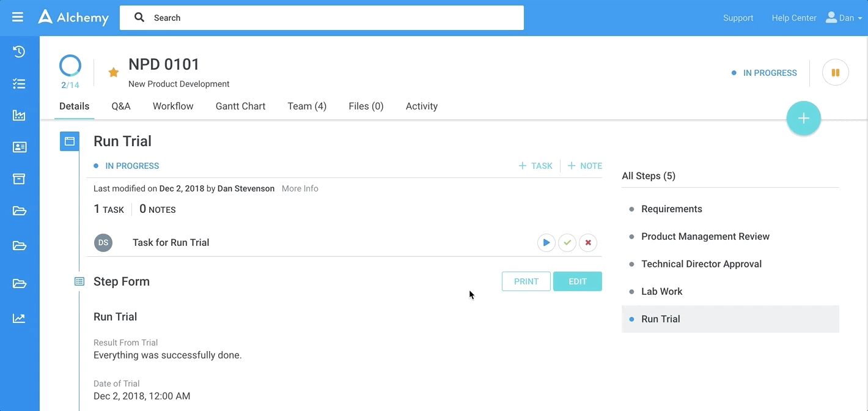Add a note with + NOTE
The image size is (868, 411).
[585, 166]
